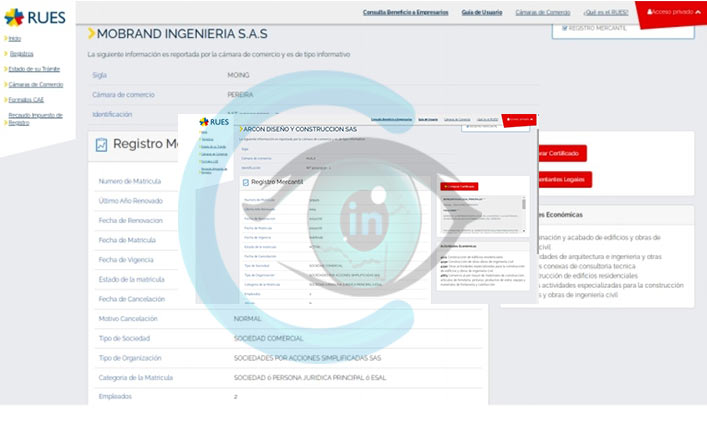Open Registros link in MOBRAND sidebar
The width and height of the screenshot is (707, 423).
click(21, 54)
